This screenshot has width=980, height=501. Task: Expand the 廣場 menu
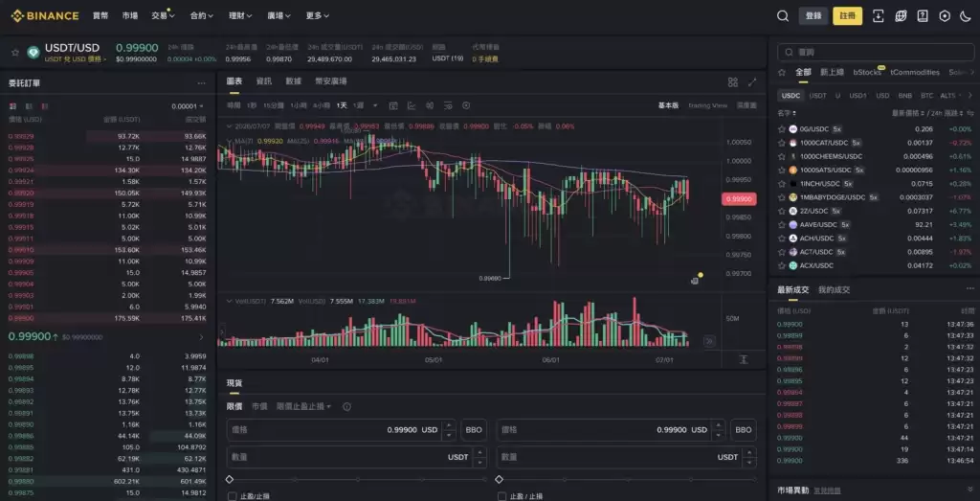click(278, 15)
